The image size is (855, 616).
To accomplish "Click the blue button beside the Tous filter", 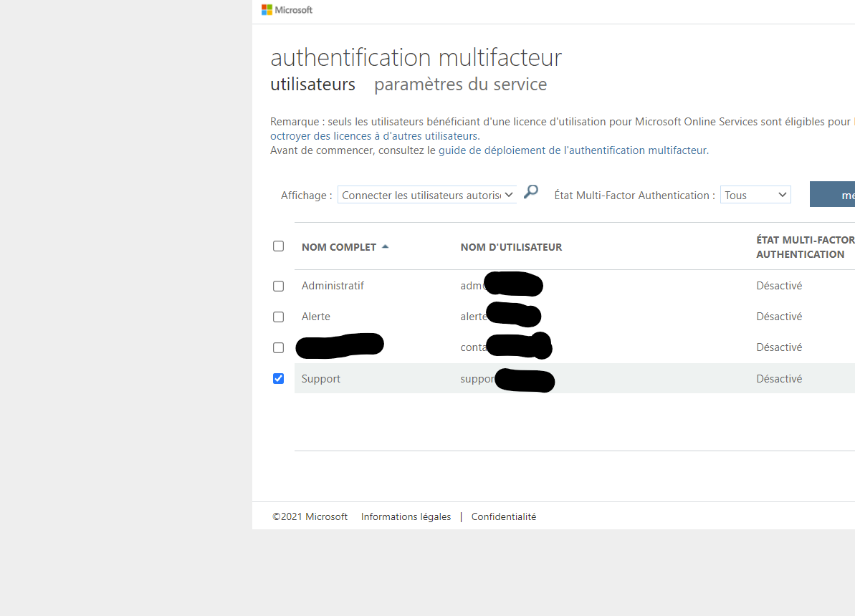I will coord(833,195).
